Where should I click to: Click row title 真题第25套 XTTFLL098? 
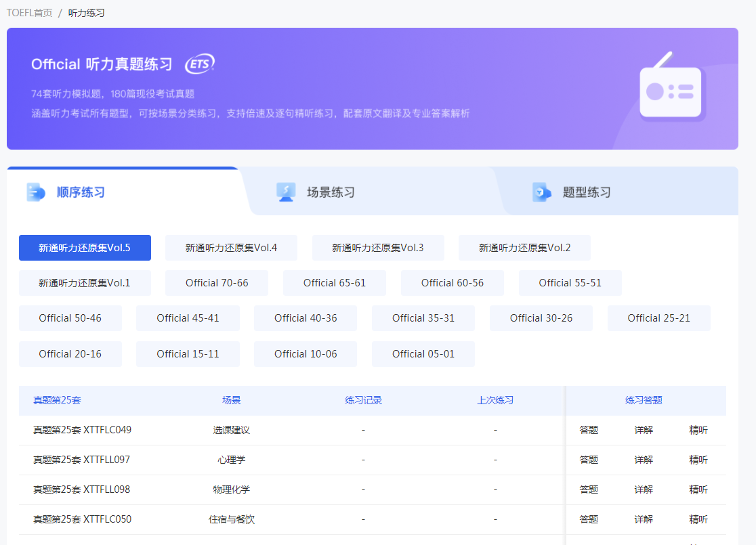point(81,489)
